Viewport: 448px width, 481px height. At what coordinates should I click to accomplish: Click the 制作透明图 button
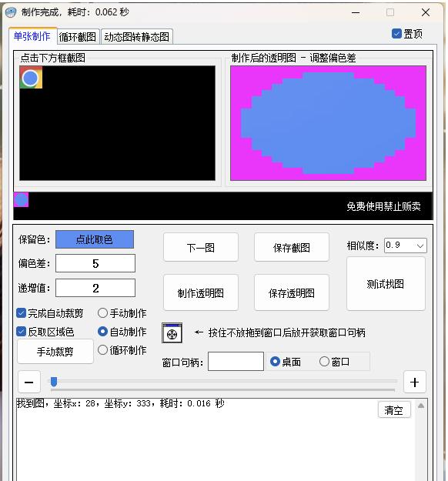201,292
